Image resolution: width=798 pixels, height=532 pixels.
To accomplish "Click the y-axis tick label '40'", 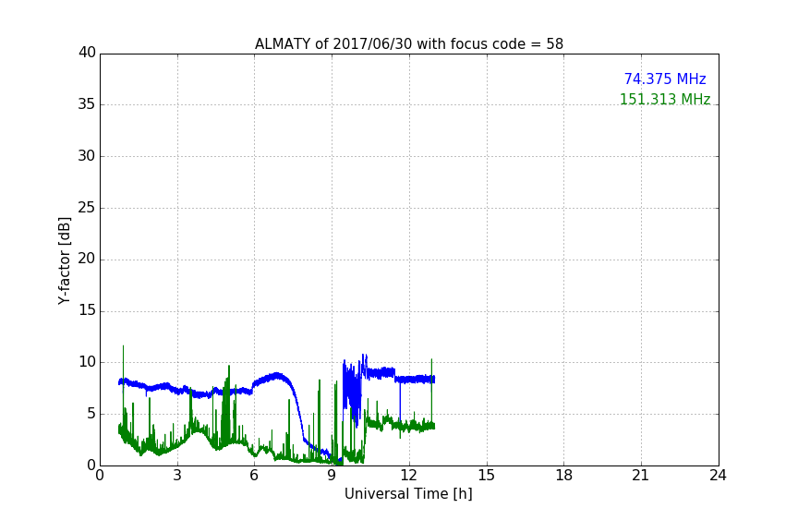I will click(87, 53).
